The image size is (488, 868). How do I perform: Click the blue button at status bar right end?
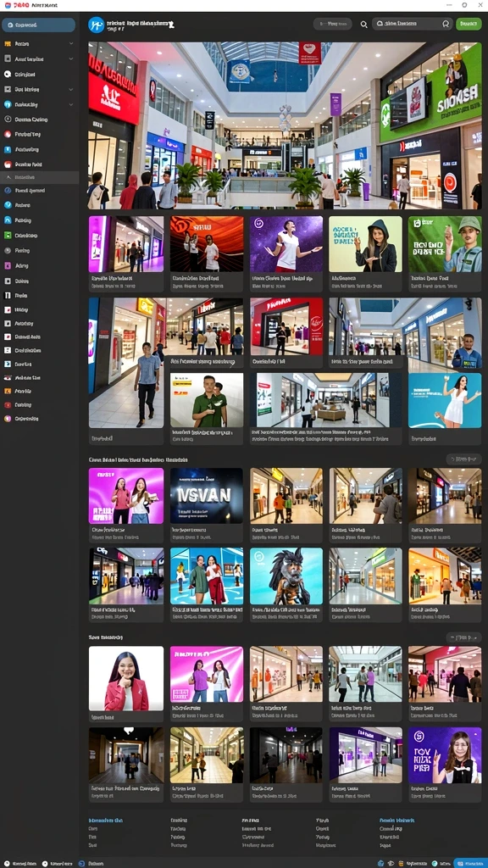469,863
